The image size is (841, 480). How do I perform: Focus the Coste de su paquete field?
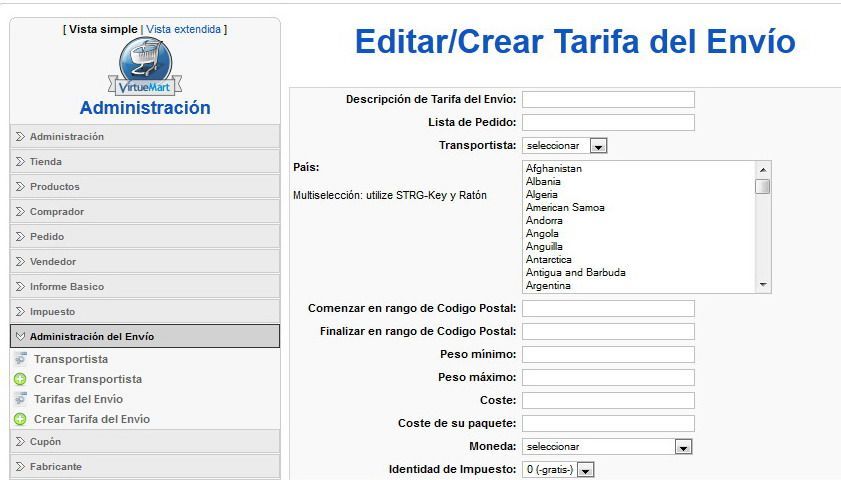[608, 423]
